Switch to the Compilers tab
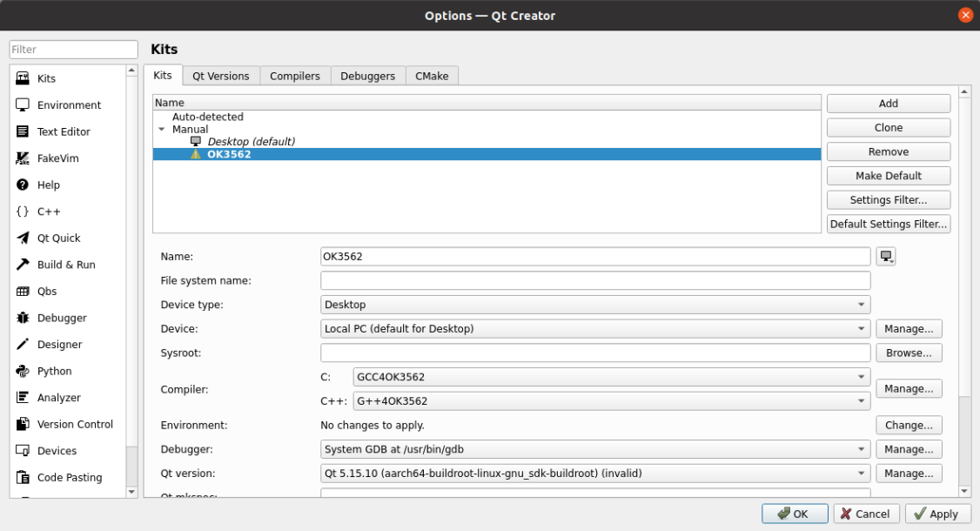 (x=295, y=76)
